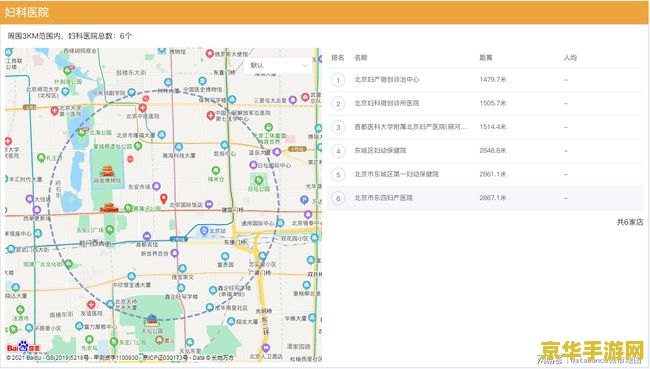Viewport: 650px width, 369px height.
Task: Click rank number 1 circle badge
Action: tap(338, 80)
